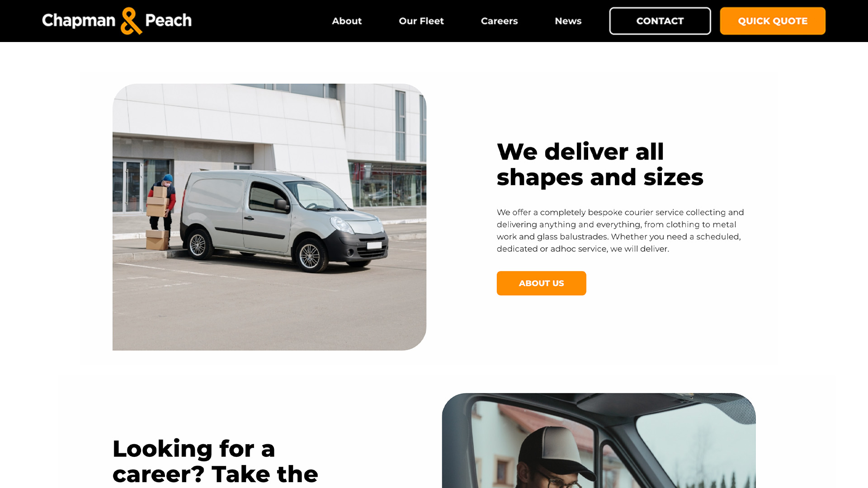Click the word 'Chapman' in the logo

[x=79, y=21]
